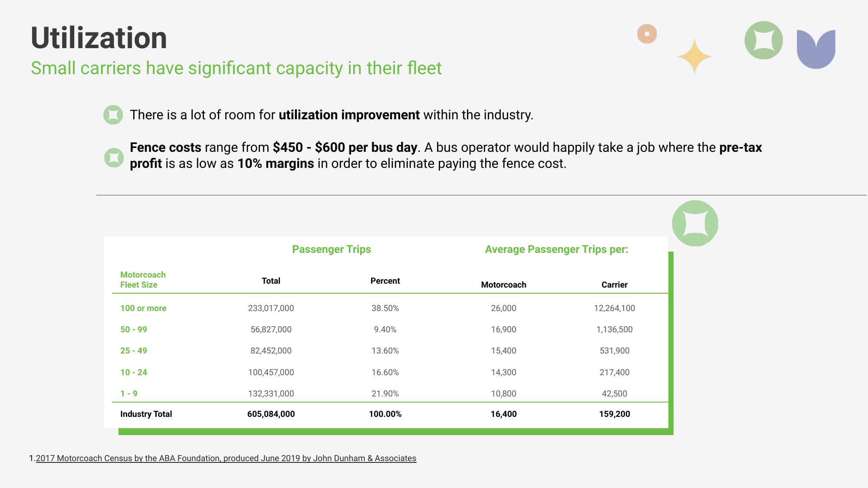Image resolution: width=868 pixels, height=488 pixels.
Task: Click the value 82,452,000
Action: 271,350
